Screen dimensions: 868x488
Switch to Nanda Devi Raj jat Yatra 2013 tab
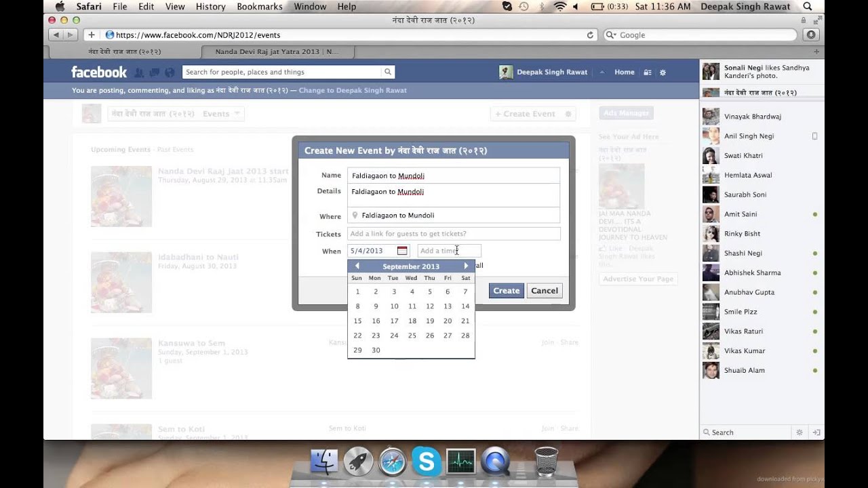pos(277,52)
